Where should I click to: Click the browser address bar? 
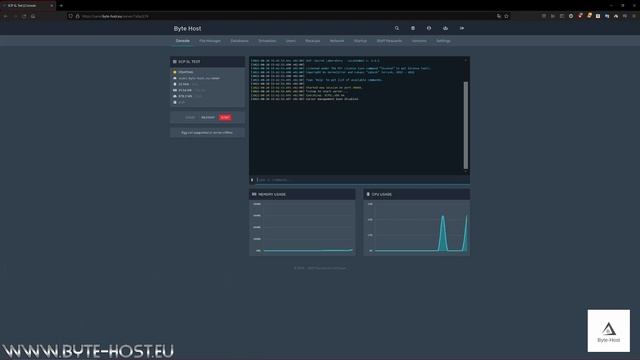(288, 16)
